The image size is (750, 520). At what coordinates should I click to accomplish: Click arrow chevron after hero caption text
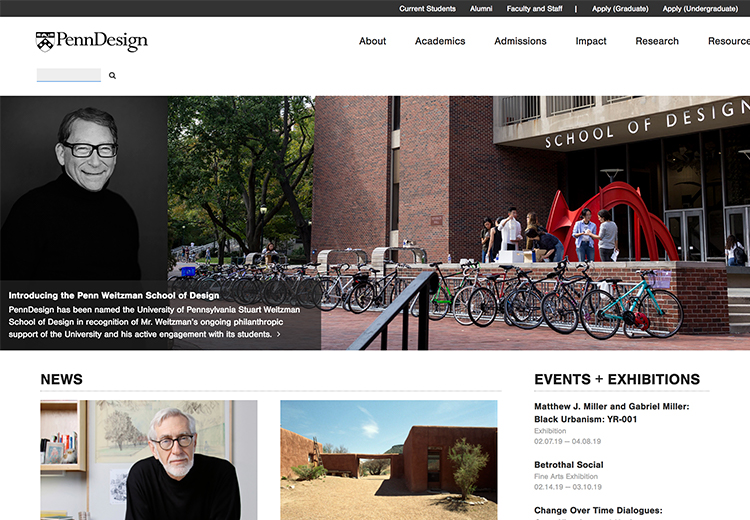pos(278,334)
